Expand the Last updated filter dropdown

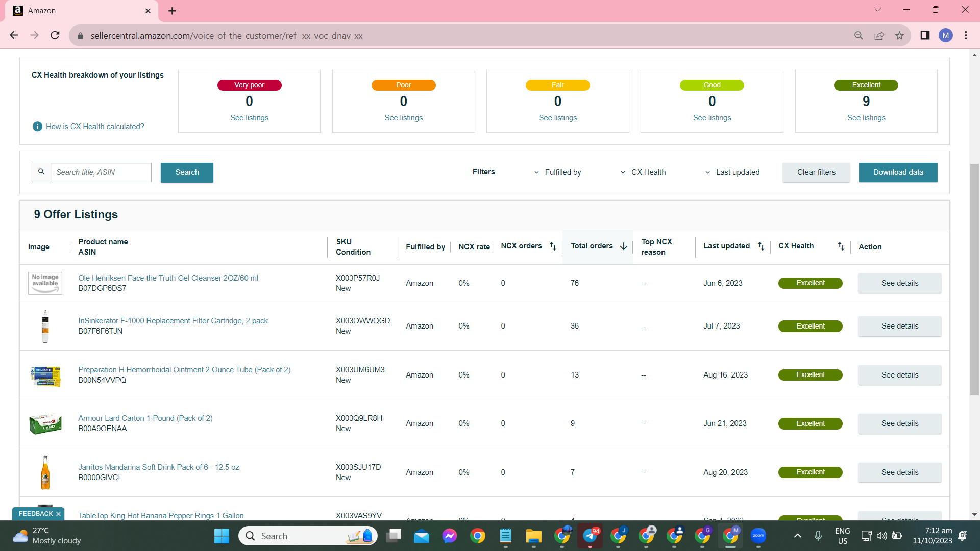732,172
